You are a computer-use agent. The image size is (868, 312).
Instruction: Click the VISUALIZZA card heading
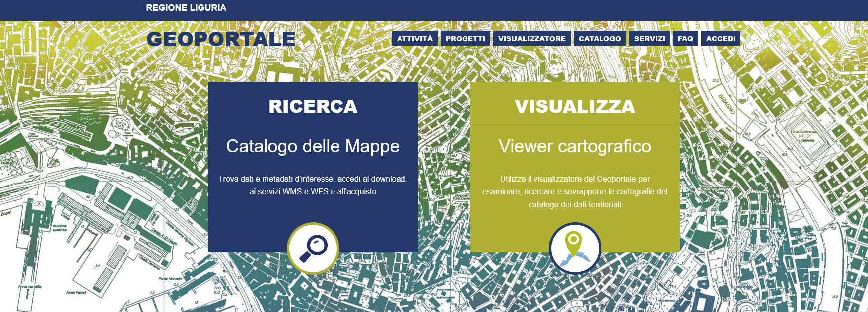click(x=575, y=106)
